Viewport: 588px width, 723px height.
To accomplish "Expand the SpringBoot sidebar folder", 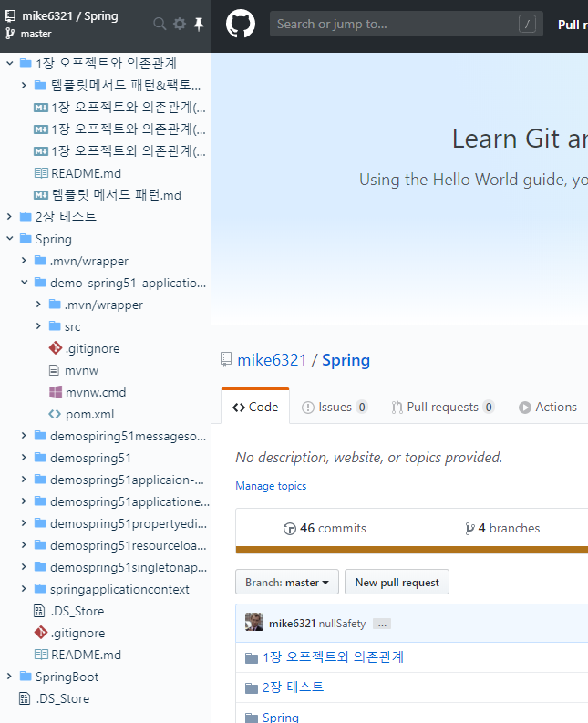I will pyautogui.click(x=10, y=677).
